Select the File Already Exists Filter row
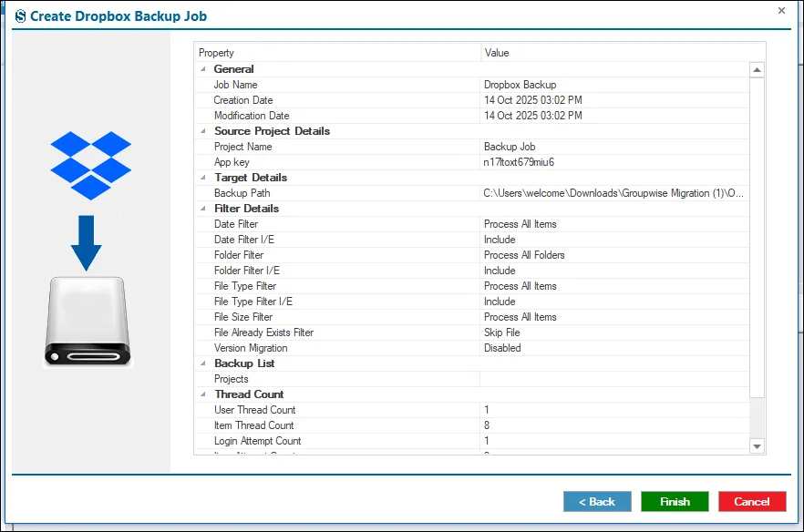Viewport: 804px width, 532px height. (472, 332)
